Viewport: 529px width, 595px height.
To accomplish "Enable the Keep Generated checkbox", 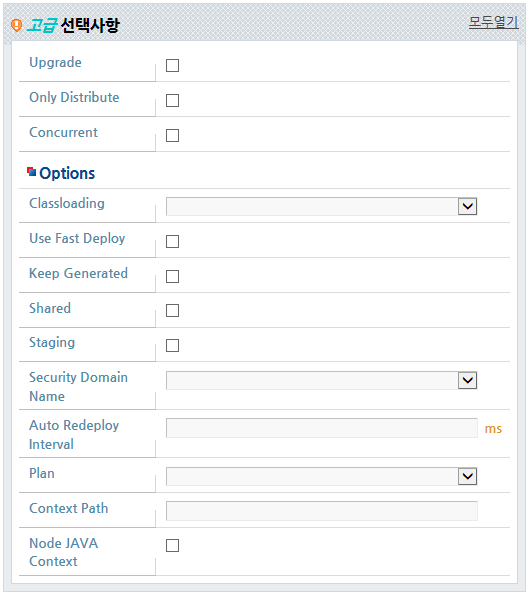I will [172, 276].
